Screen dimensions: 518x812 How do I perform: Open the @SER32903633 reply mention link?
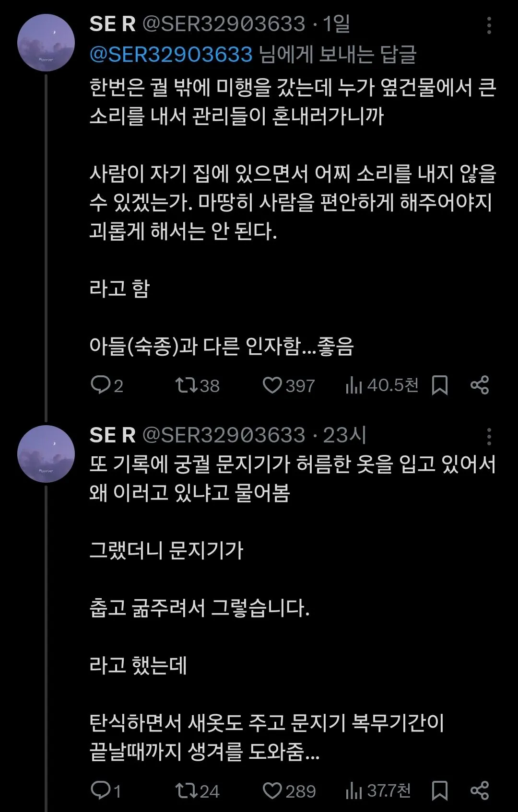[171, 55]
